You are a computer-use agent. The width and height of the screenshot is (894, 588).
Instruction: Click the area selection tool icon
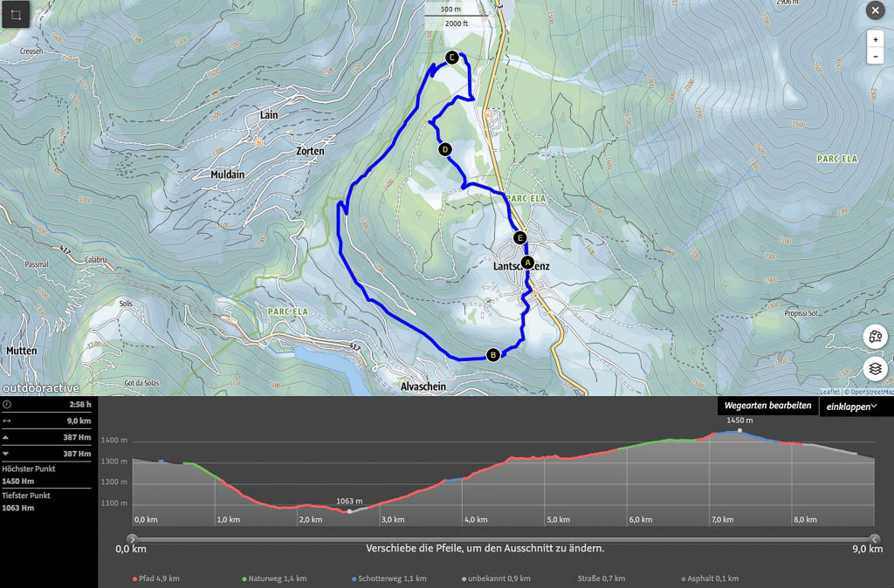16,14
